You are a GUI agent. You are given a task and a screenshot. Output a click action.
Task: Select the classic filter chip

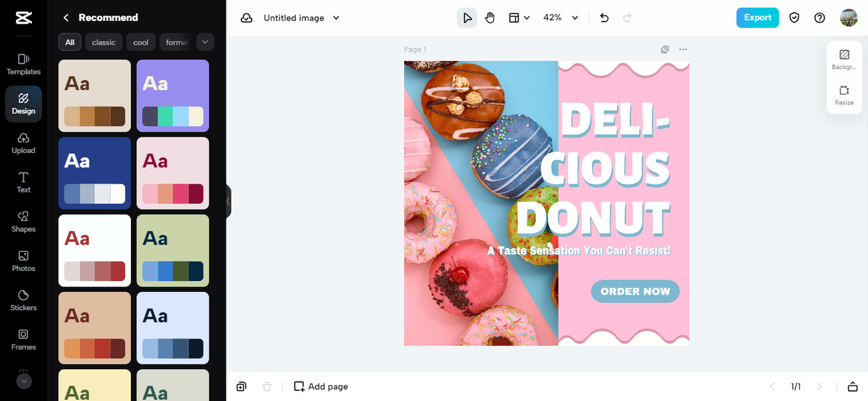pos(104,42)
